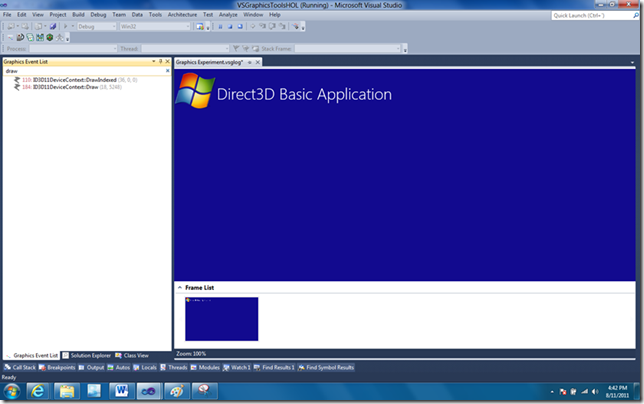Clear the 'draw' search filter
Image resolution: width=644 pixels, height=404 pixels.
[168, 71]
